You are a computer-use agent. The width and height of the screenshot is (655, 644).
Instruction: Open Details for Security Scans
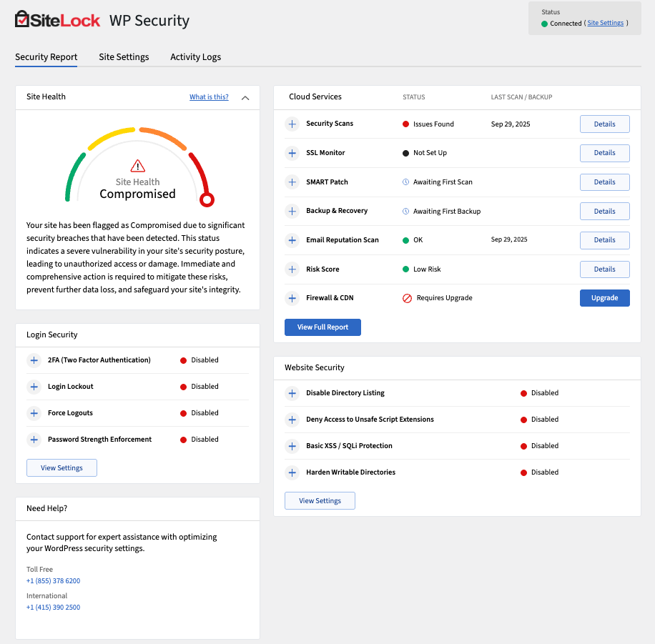[x=604, y=124]
